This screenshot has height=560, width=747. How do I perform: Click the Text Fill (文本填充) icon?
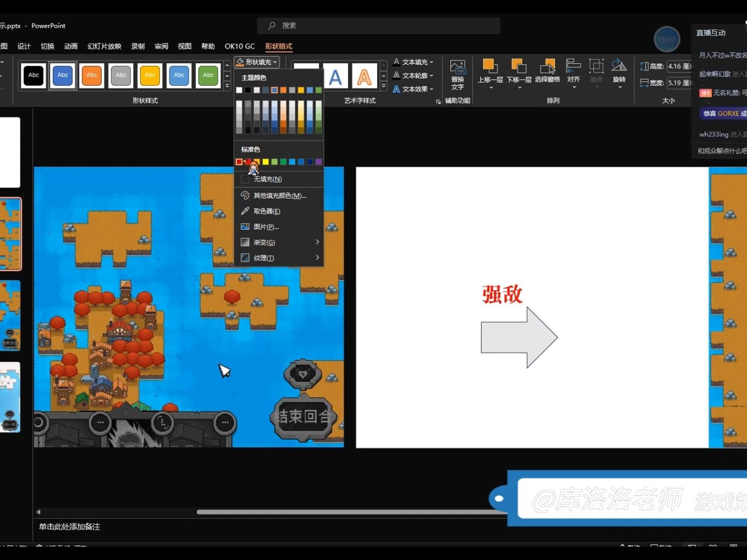[396, 62]
